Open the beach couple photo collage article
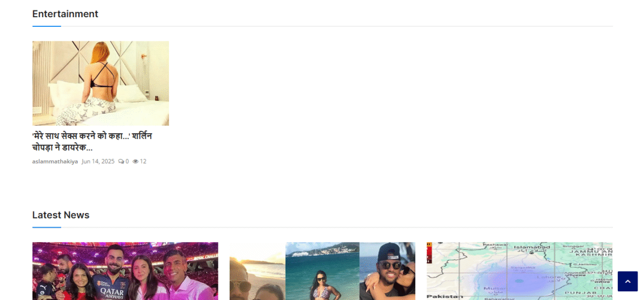This screenshot has width=644, height=300. click(322, 271)
